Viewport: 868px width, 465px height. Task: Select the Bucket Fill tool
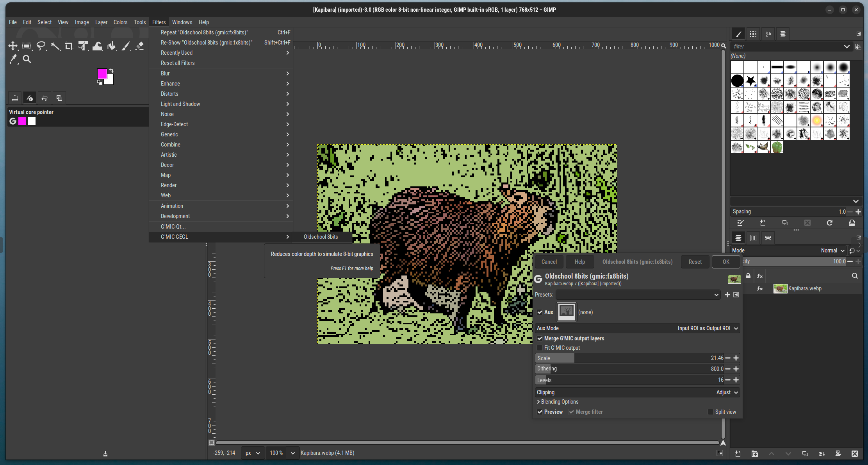click(112, 46)
